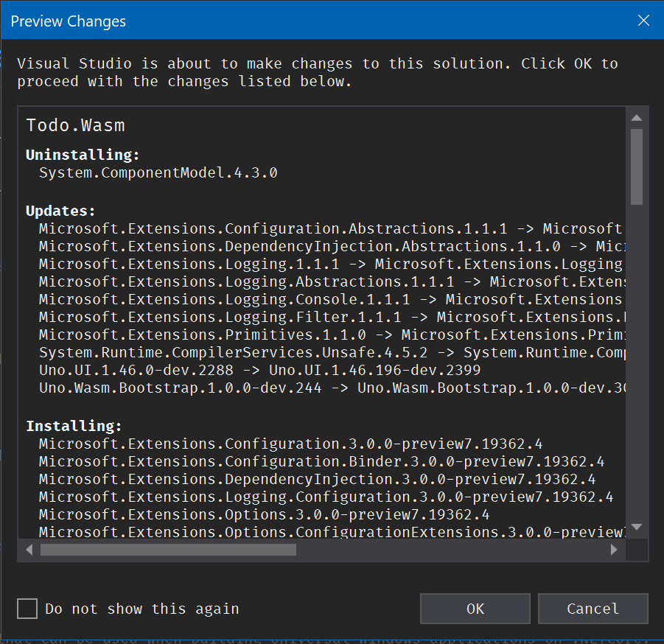
Task: Select DependencyInjection.3.0.0-preview7 install line
Action: pos(317,479)
